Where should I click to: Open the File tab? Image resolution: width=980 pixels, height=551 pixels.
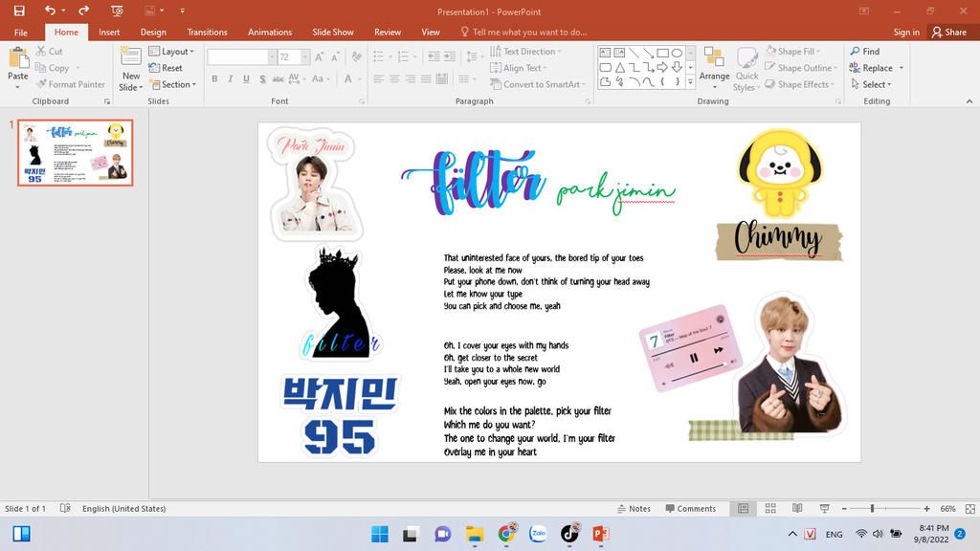21,32
